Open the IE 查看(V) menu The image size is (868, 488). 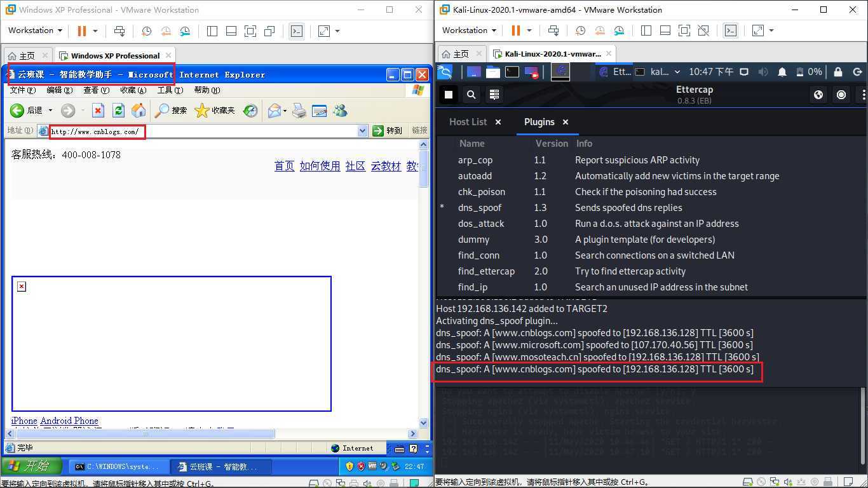[96, 90]
